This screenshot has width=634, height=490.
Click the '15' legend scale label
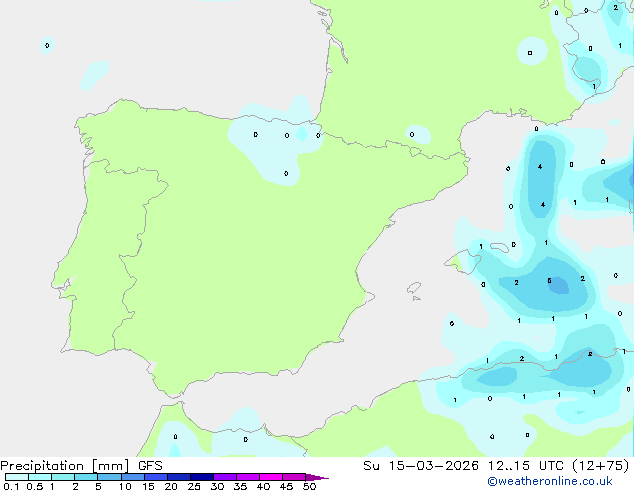pos(148,486)
